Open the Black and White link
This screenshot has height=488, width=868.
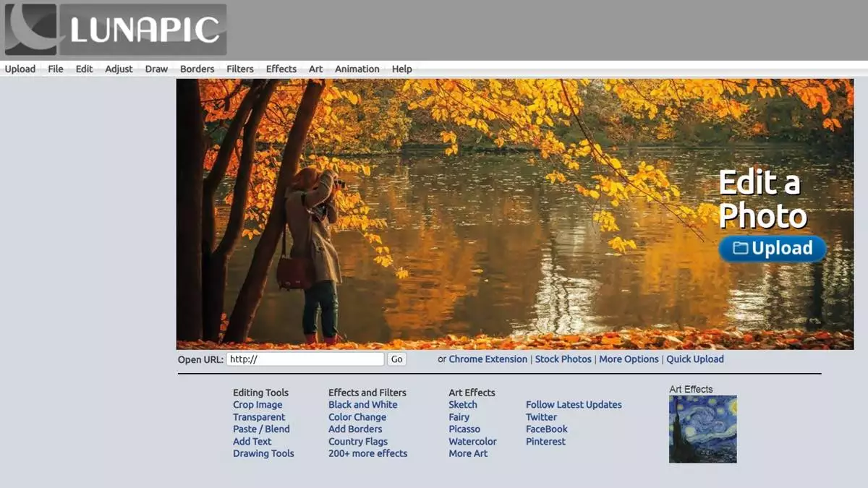click(363, 405)
